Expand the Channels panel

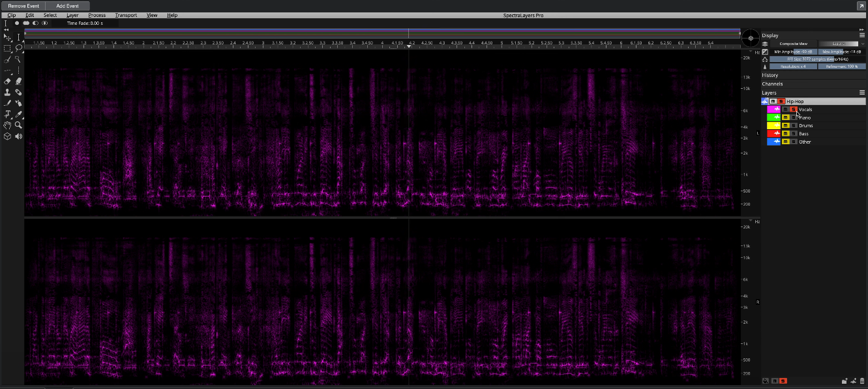point(772,84)
